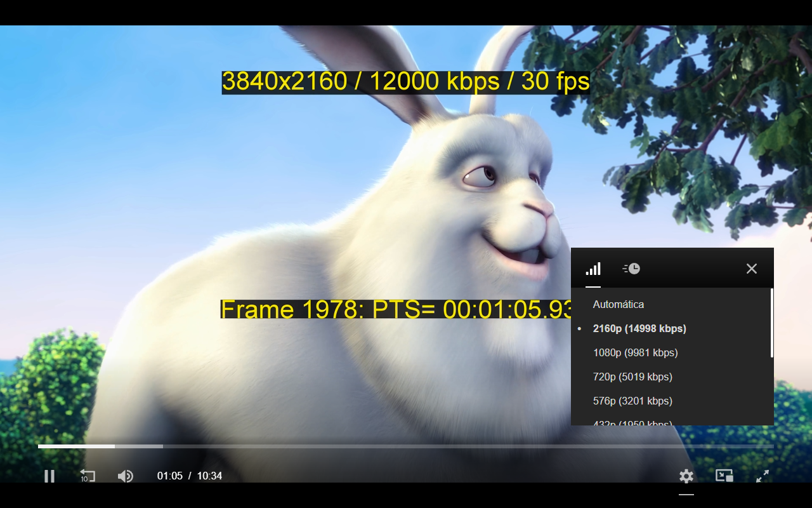
Task: Mute the video volume
Action: [x=125, y=476]
